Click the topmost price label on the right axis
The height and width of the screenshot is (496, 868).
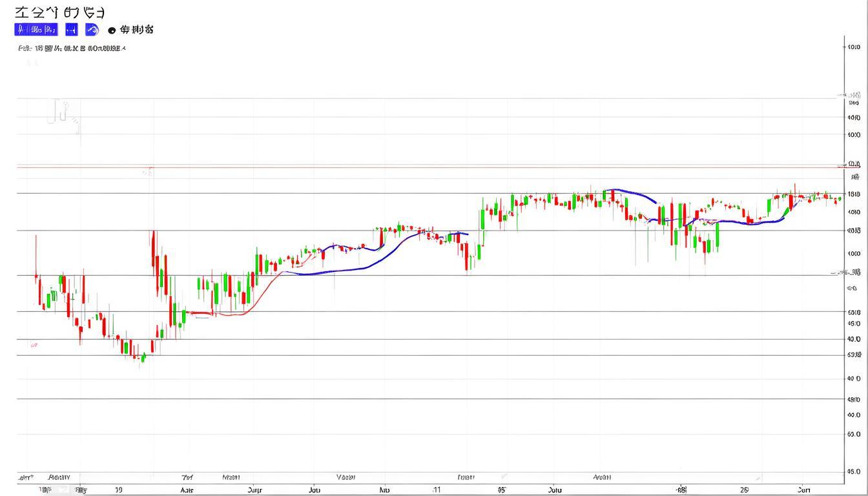coord(853,47)
